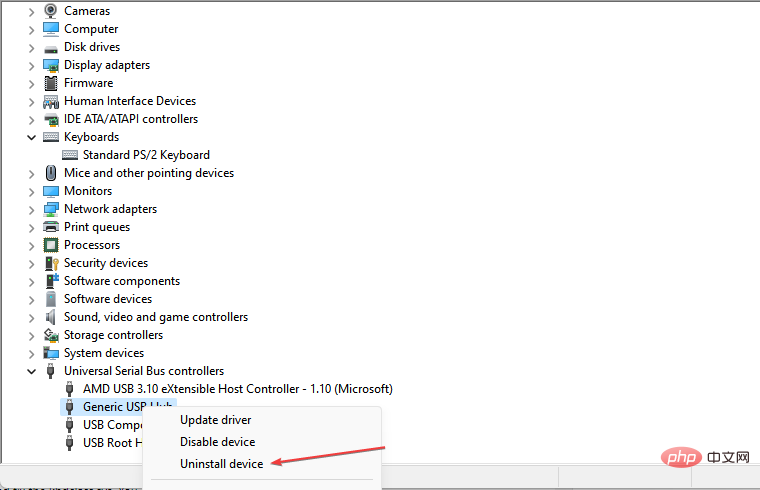Image resolution: width=760 pixels, height=490 pixels.
Task: Select the IDE ATA/ATAPI controllers label
Action: (x=131, y=119)
